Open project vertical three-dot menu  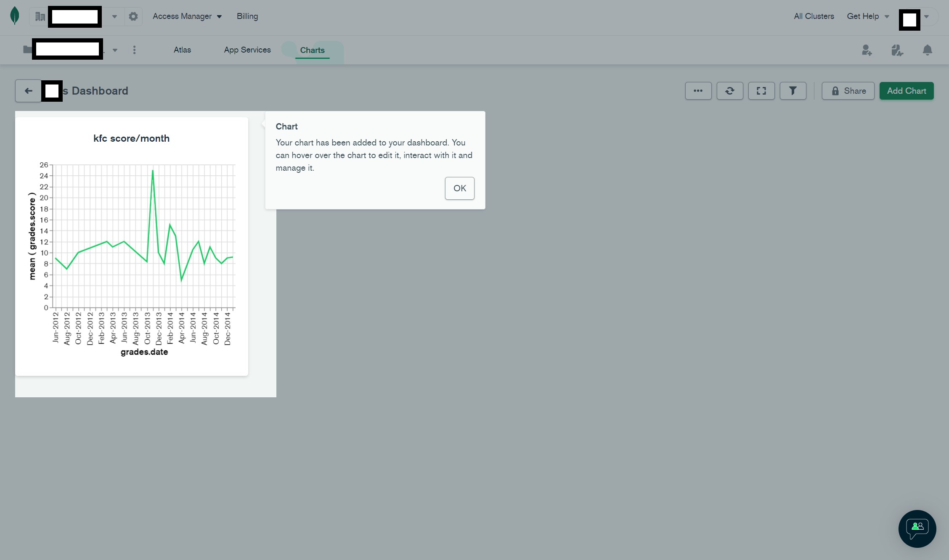click(134, 50)
